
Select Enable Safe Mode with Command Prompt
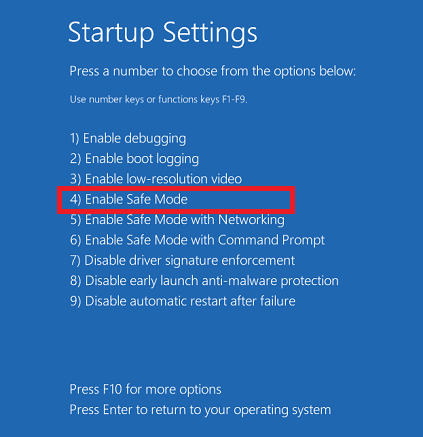tap(197, 240)
